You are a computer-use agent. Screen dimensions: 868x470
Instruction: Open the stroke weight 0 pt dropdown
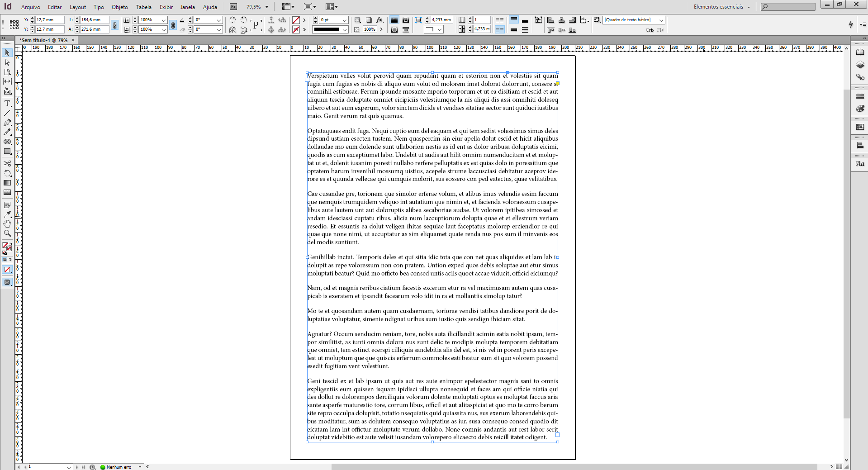click(x=345, y=20)
